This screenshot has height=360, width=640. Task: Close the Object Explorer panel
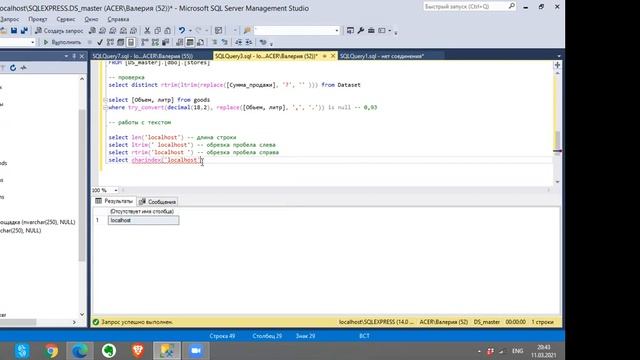82,56
